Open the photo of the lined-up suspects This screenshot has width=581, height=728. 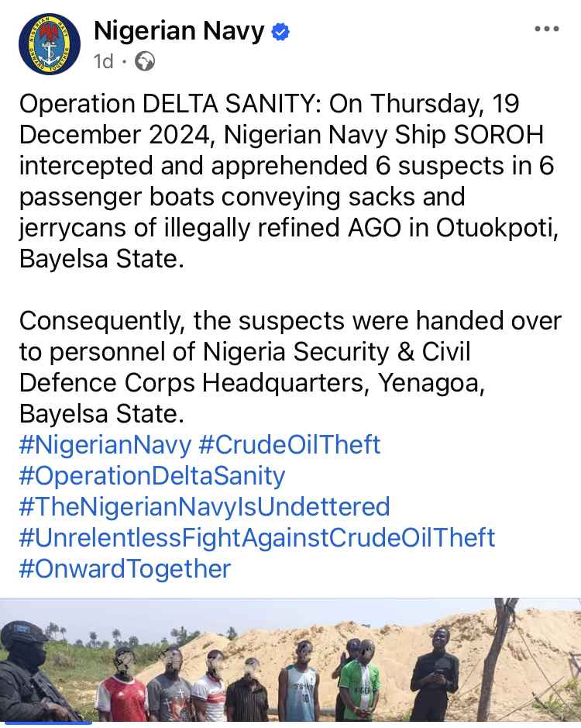290,661
